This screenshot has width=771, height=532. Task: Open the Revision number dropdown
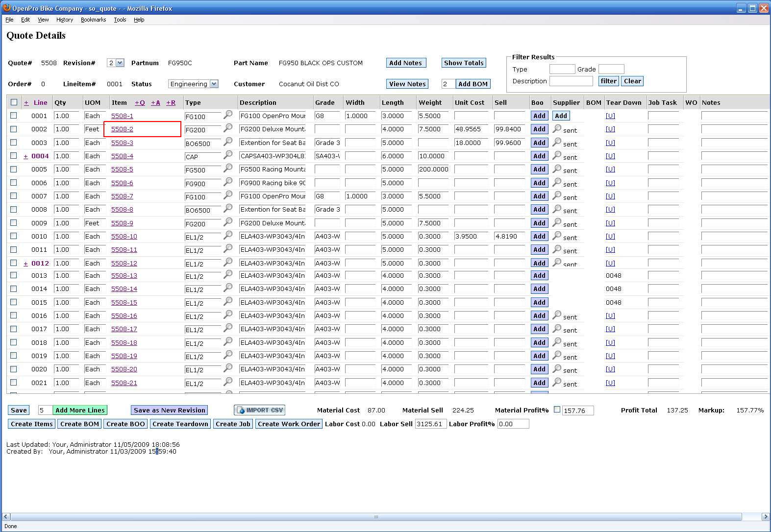click(116, 63)
